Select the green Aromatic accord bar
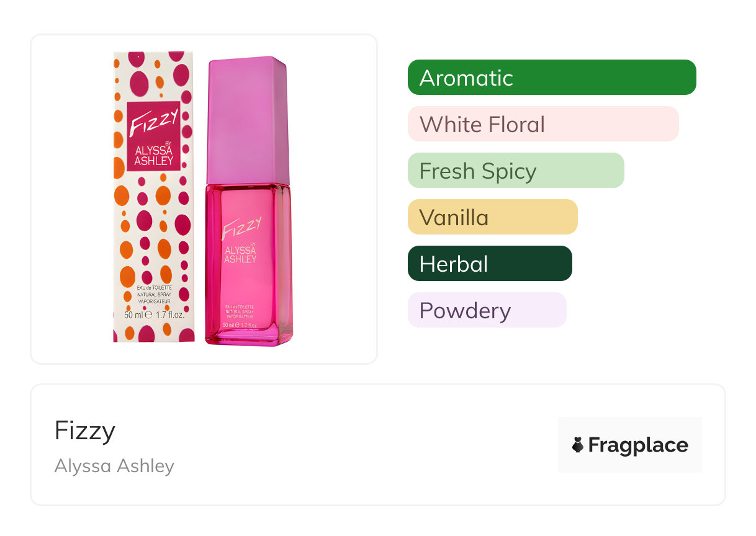Image resolution: width=756 pixels, height=536 pixels. tap(551, 78)
